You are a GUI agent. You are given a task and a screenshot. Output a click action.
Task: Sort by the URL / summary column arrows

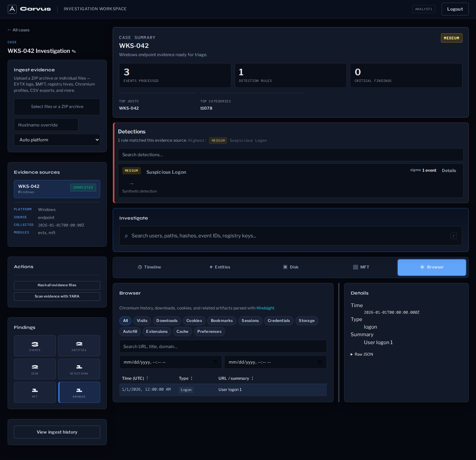[252, 378]
